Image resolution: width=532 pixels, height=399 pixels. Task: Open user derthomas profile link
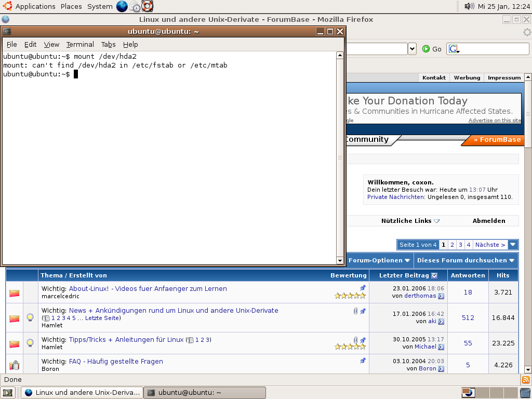(420, 296)
